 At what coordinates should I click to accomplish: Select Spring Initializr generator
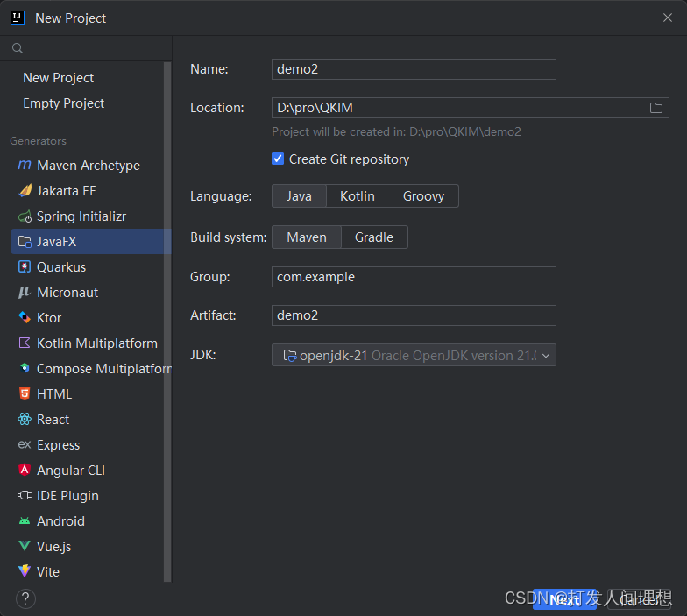(x=81, y=216)
